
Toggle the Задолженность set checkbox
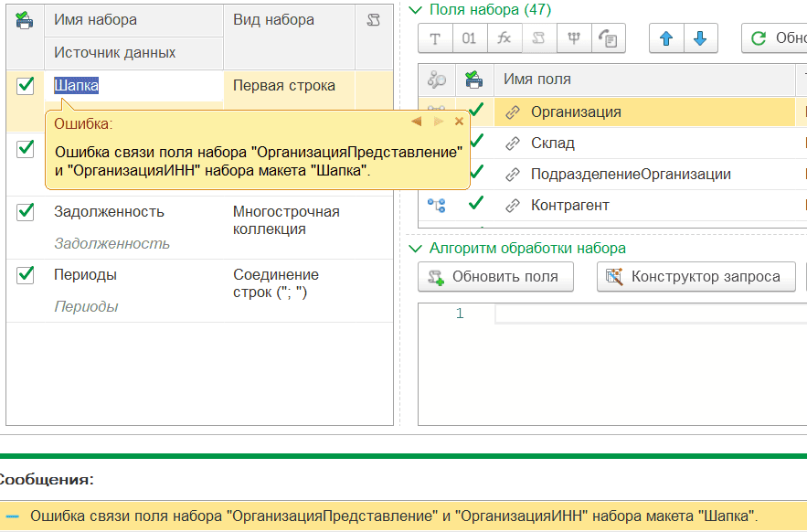(x=26, y=211)
